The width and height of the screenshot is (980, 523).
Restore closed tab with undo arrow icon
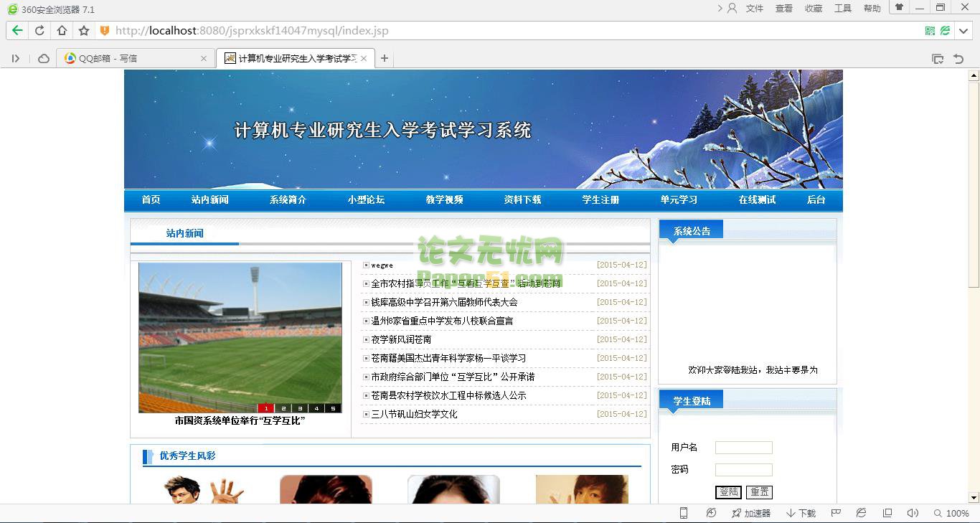click(958, 59)
